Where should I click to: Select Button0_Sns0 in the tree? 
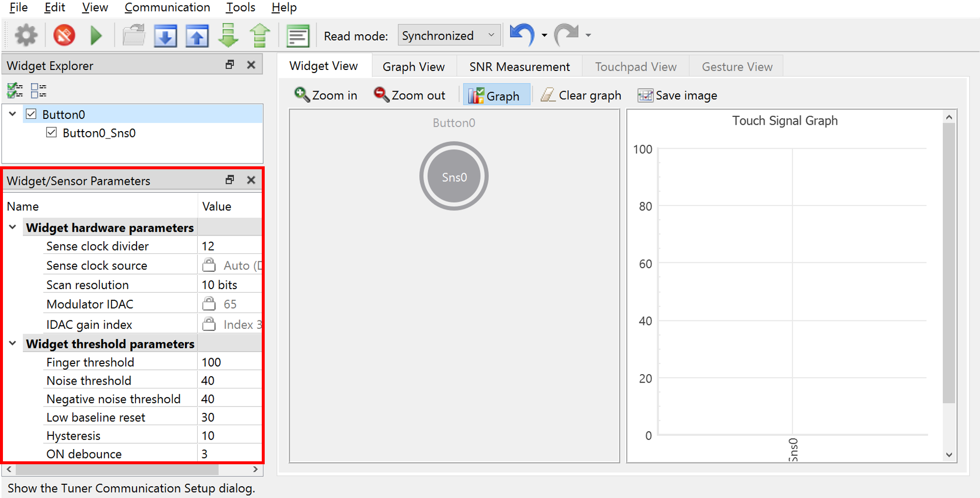coord(99,133)
